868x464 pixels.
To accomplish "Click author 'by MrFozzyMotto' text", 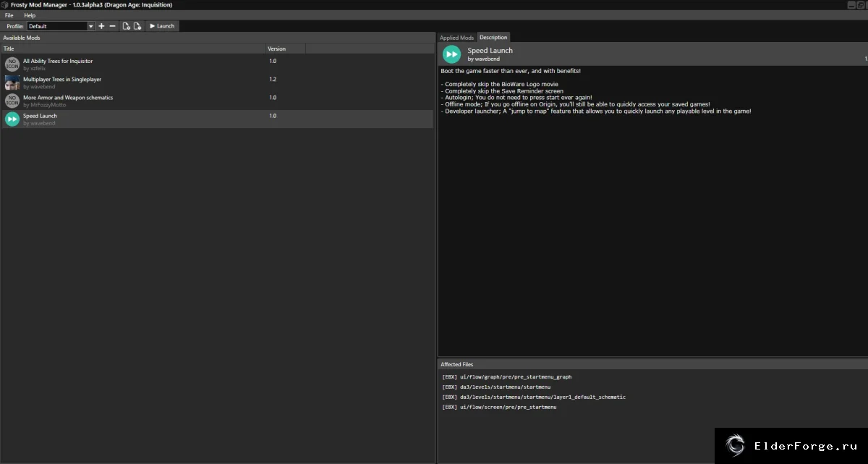I will pos(44,105).
